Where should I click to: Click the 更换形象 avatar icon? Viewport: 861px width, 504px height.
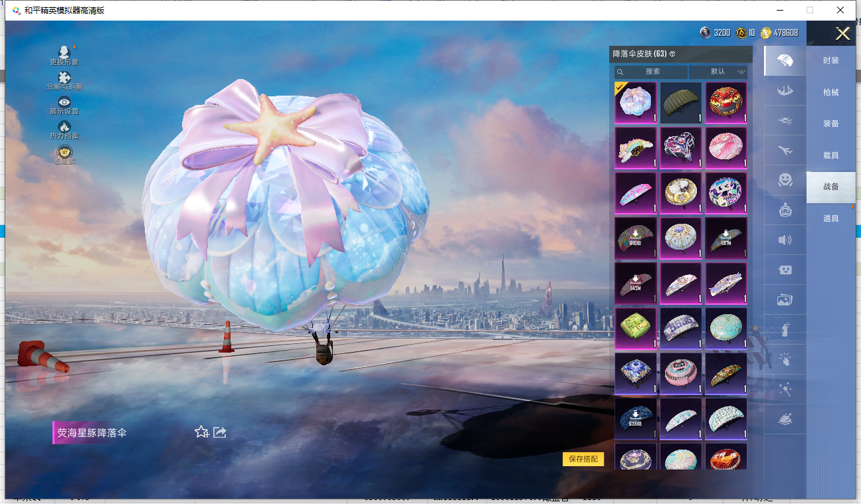(64, 52)
